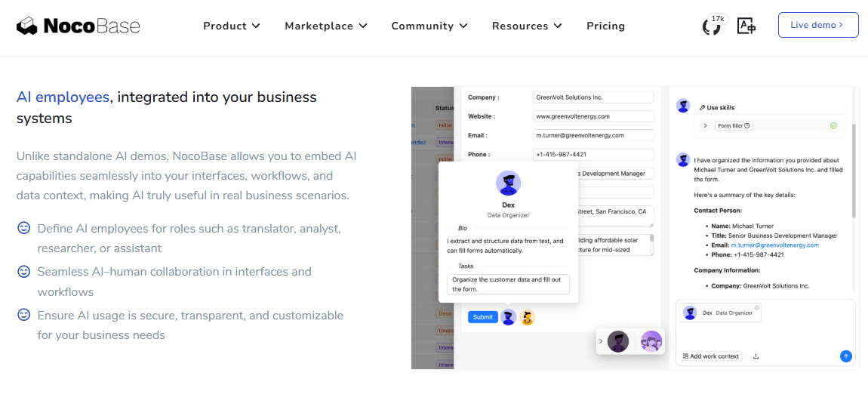Select the purple group avatar in floating bar
This screenshot has width=868, height=416.
pyautogui.click(x=651, y=342)
